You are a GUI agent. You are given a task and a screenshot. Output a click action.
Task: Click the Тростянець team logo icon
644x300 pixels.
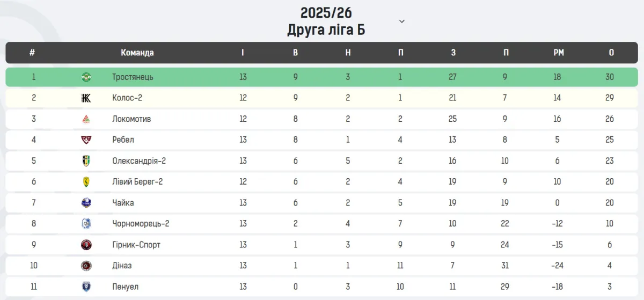point(86,77)
